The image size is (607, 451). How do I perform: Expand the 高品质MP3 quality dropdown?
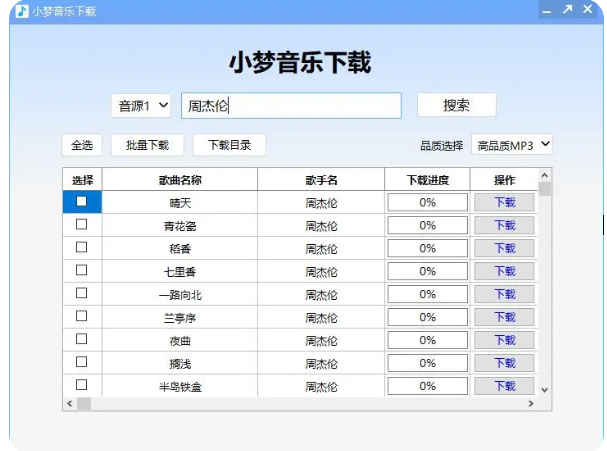tap(512, 145)
